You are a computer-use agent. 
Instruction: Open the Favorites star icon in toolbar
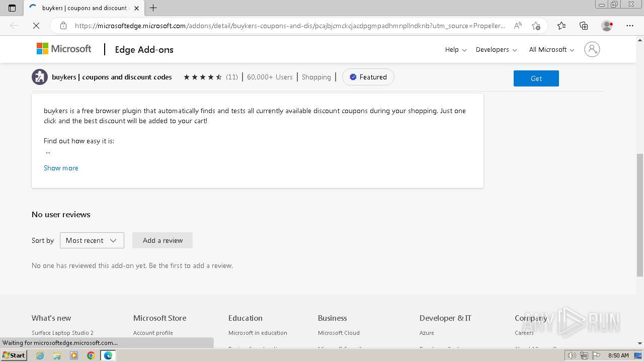561,26
